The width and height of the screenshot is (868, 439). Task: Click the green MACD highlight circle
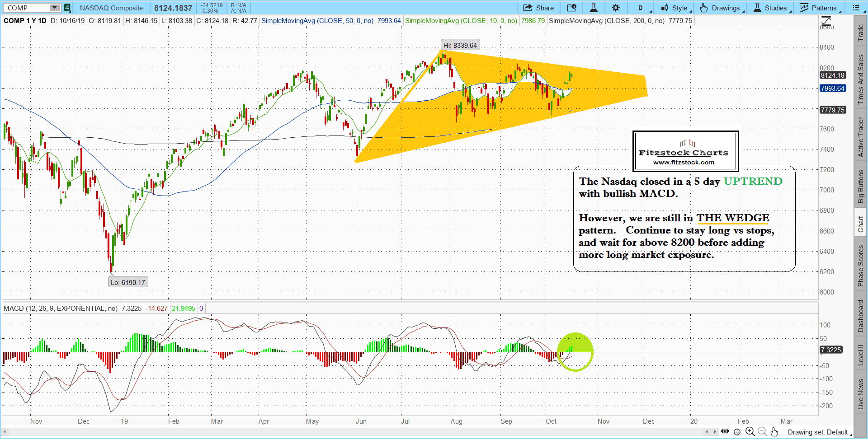(x=575, y=352)
